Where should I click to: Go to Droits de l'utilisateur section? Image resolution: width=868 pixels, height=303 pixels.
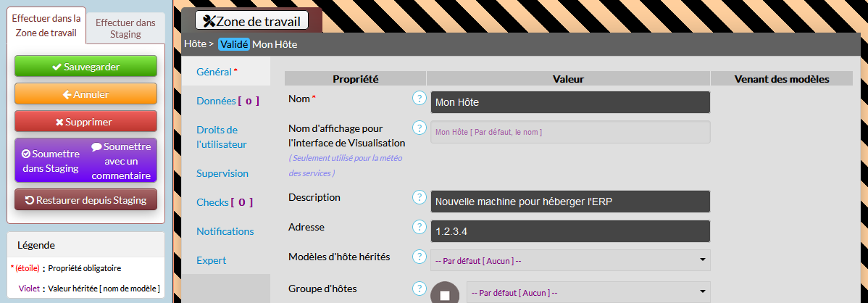222,137
